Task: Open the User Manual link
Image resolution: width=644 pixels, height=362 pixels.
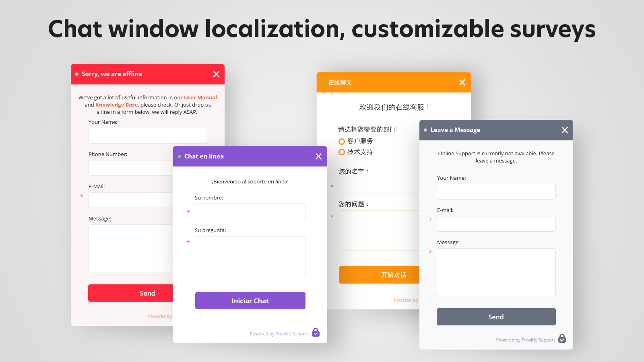Action: 200,97
